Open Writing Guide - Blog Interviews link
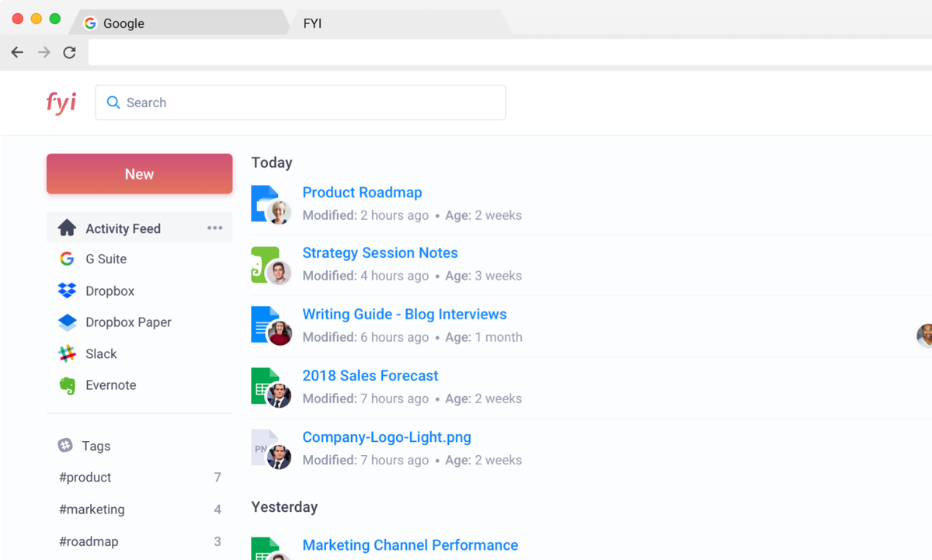 [405, 314]
